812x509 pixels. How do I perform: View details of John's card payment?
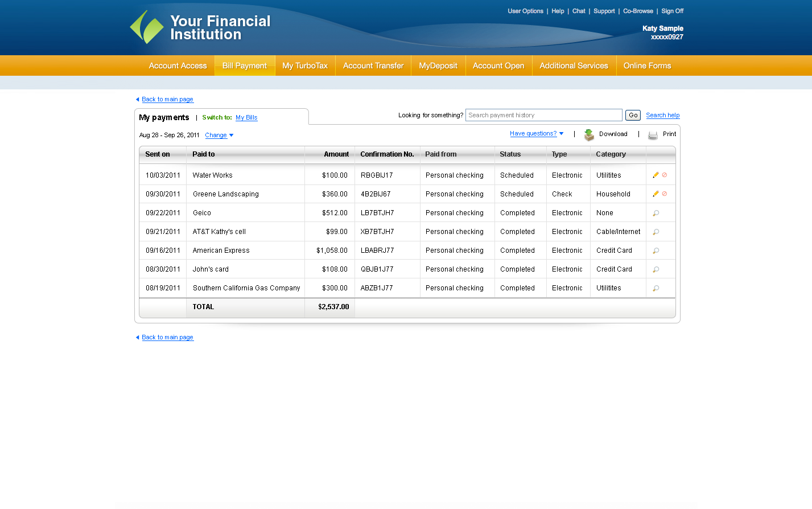(656, 269)
